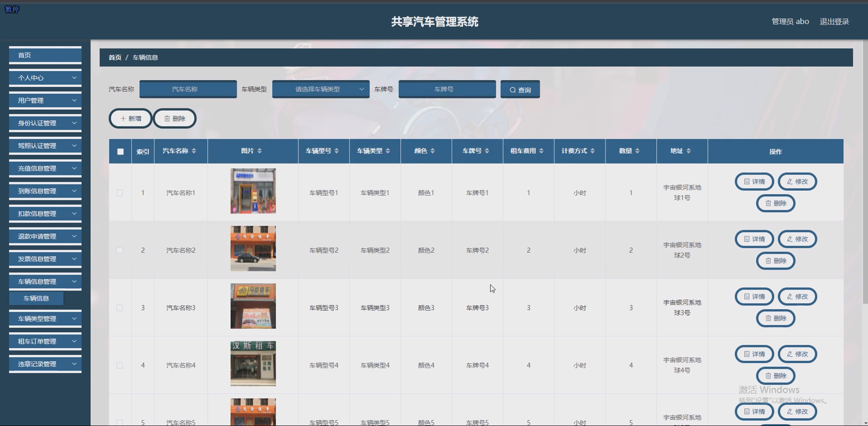Expand the 到账信息管理 sidebar menu
This screenshot has height=426, width=868.
[x=45, y=191]
